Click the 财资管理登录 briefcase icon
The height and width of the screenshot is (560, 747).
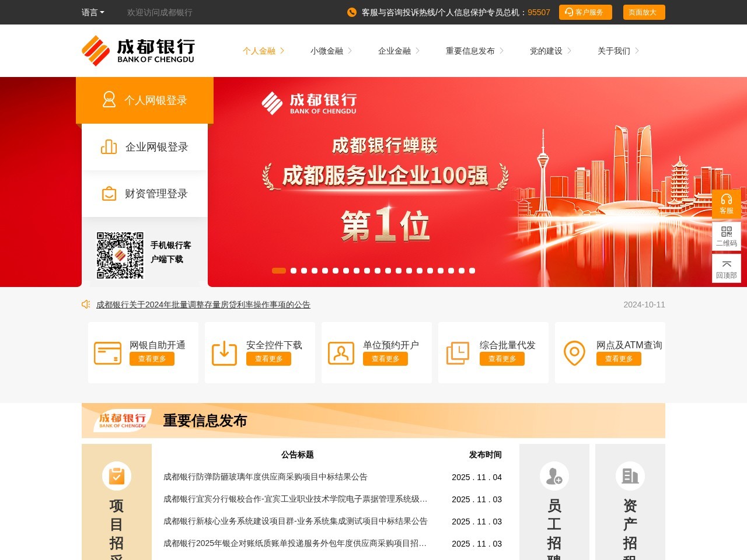pos(109,194)
